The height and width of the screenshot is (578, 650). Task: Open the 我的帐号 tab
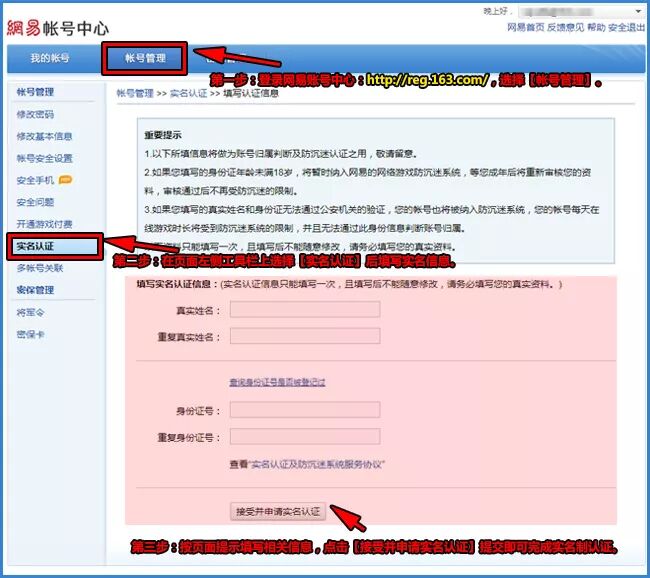(x=50, y=58)
